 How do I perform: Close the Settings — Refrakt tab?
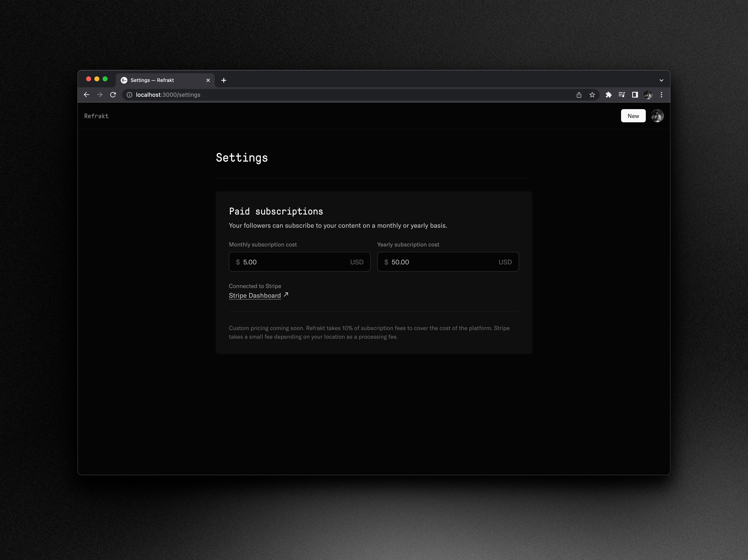[x=208, y=80]
